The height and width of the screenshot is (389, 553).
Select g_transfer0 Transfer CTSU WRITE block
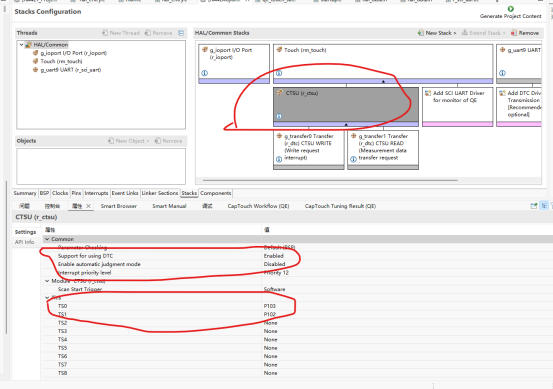[309, 150]
